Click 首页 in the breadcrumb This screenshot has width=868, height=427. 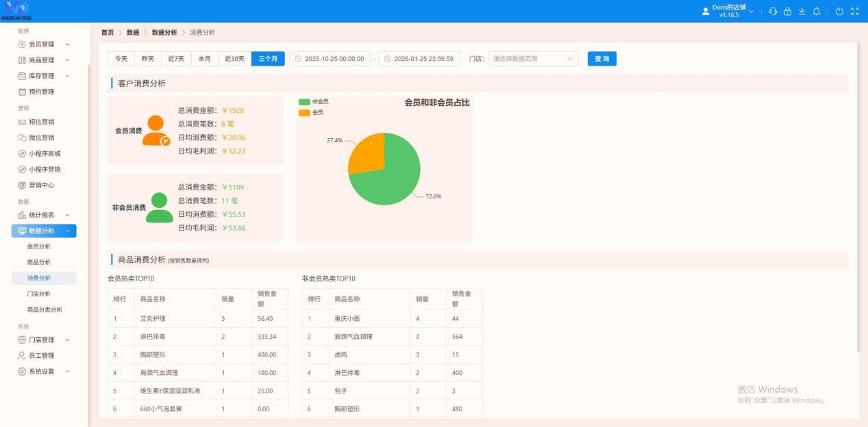tap(108, 33)
